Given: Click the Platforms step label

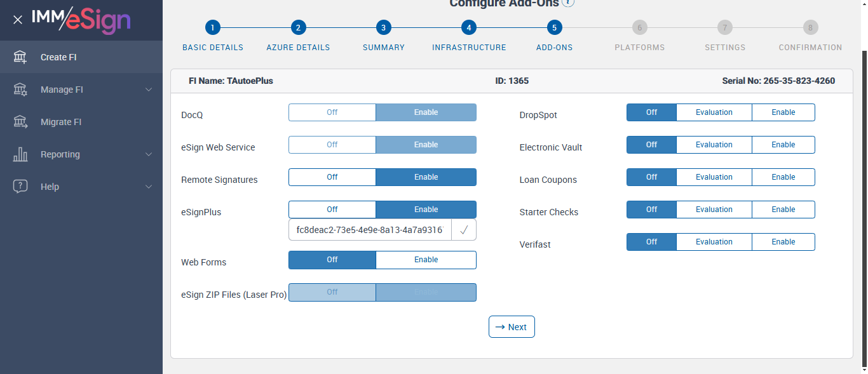Looking at the screenshot, I should [x=640, y=48].
